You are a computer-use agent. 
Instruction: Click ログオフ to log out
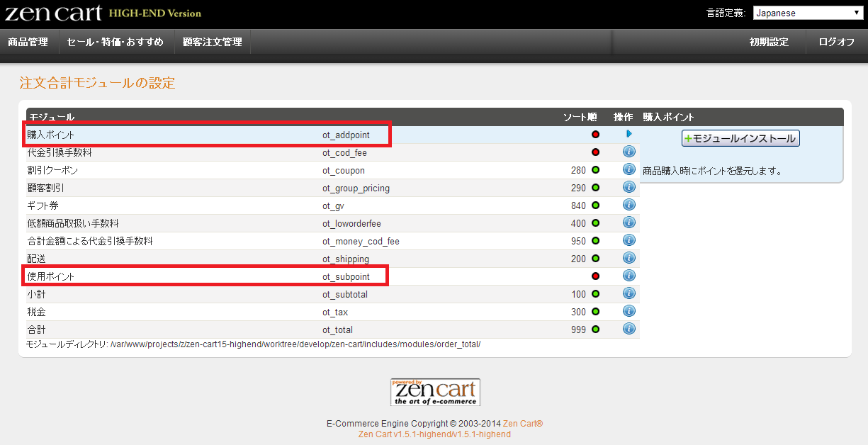pos(836,42)
